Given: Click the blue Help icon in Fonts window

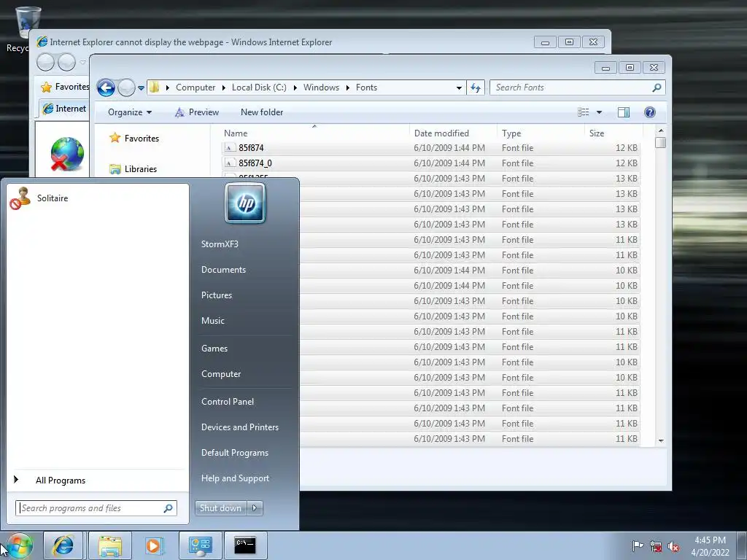Looking at the screenshot, I should (x=649, y=112).
